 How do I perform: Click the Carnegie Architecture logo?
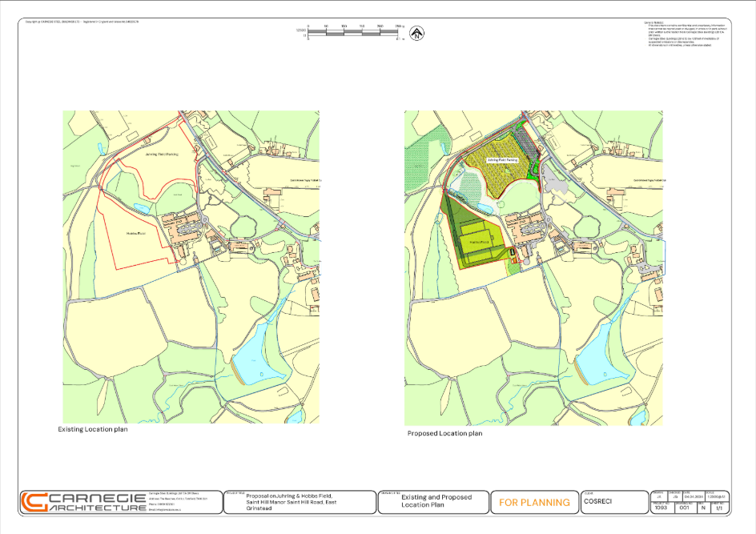tap(83, 502)
